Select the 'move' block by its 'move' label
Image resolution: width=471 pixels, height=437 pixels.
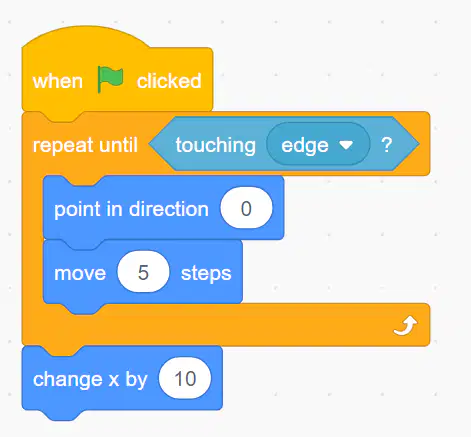pyautogui.click(x=80, y=273)
